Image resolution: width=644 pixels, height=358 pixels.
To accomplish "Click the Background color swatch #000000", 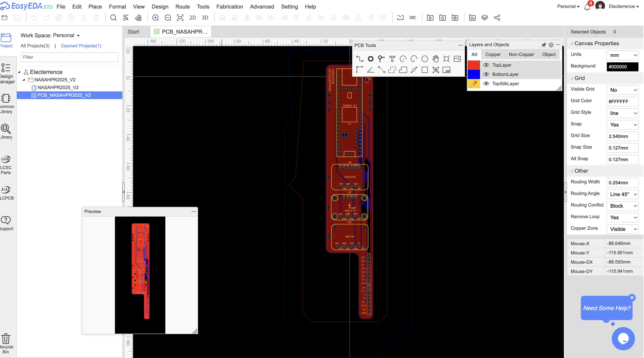I will tap(622, 67).
